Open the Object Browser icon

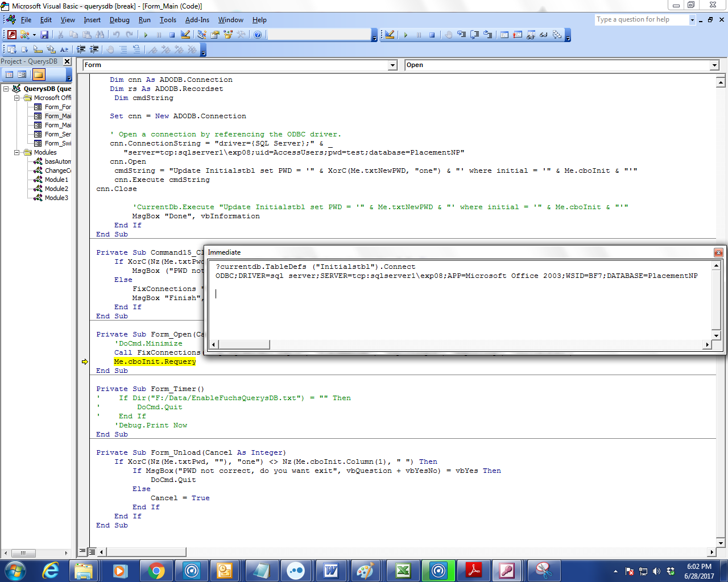228,35
